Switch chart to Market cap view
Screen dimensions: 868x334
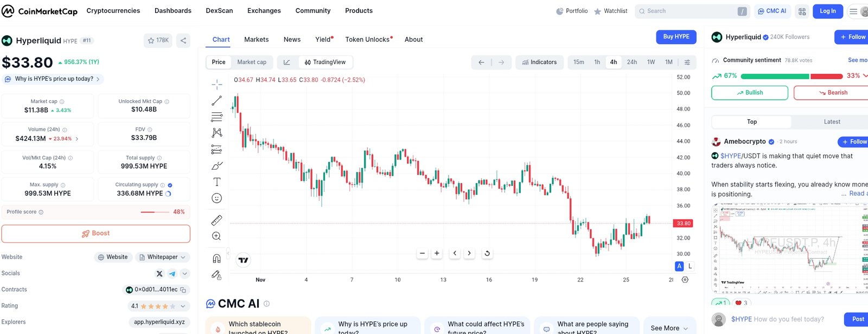tap(252, 62)
